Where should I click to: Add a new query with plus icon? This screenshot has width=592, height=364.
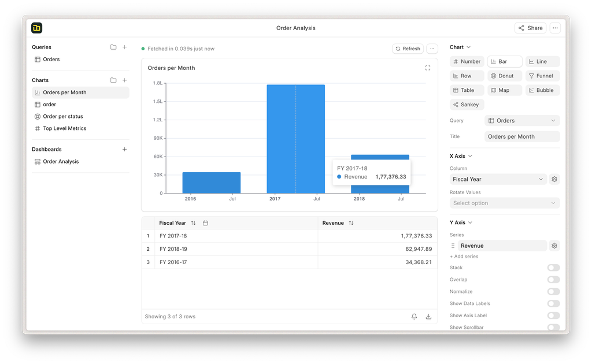(125, 47)
